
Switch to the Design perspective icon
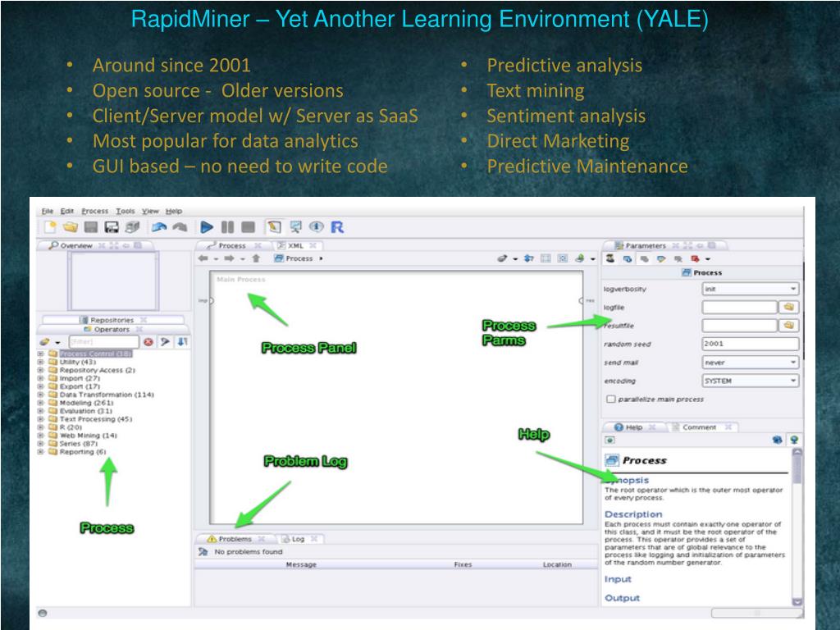(x=274, y=227)
